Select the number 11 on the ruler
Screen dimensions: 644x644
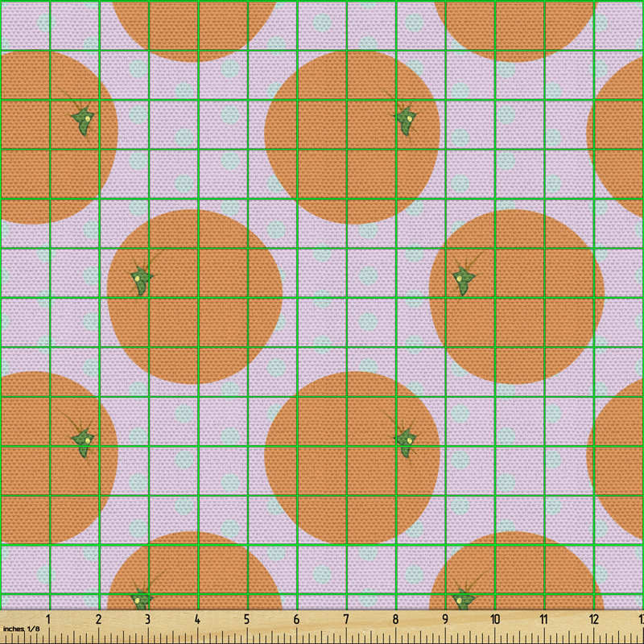click(x=544, y=619)
